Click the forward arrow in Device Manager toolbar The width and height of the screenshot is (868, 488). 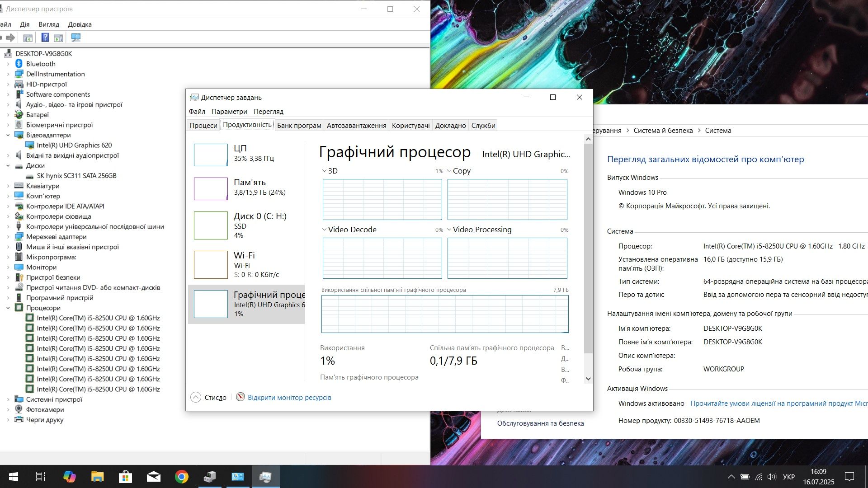click(10, 38)
